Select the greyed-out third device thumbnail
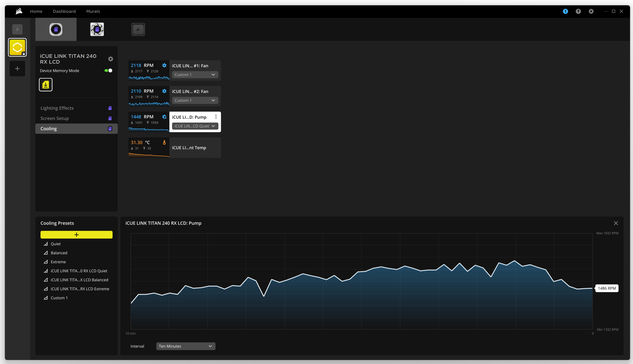This screenshot has width=633, height=364. pos(138,29)
